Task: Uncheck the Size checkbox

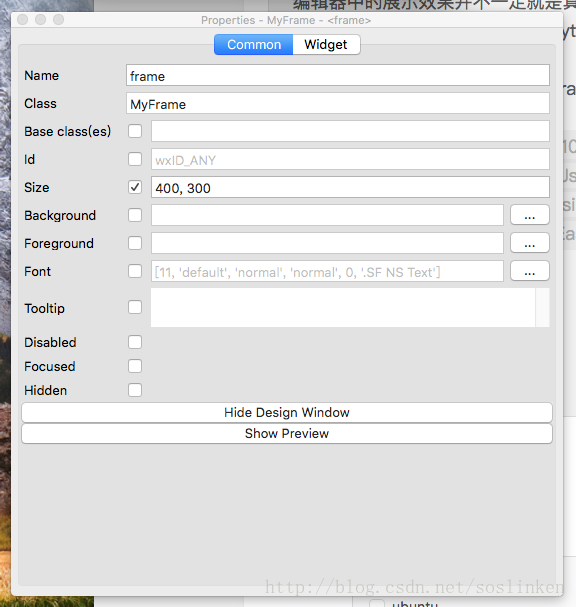Action: 135,187
